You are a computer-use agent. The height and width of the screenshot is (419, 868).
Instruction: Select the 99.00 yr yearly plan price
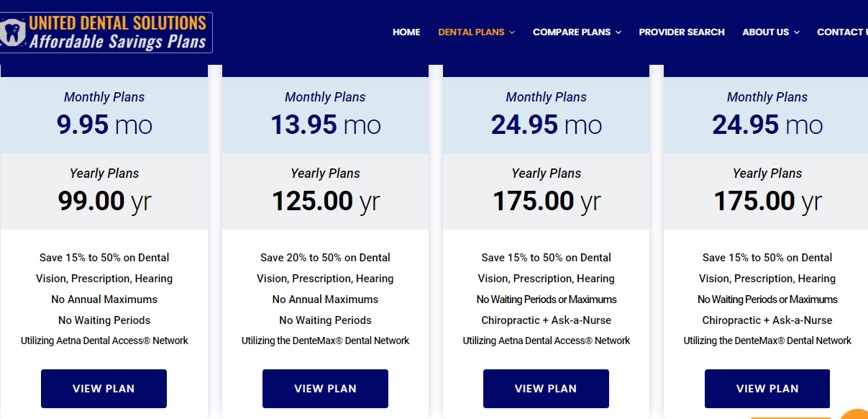tap(104, 201)
